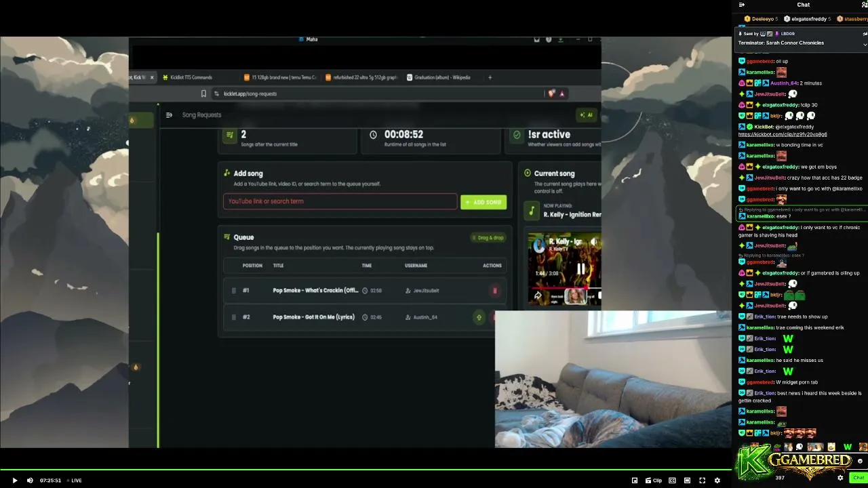Expand the pinned message with the chevron

[x=865, y=44]
